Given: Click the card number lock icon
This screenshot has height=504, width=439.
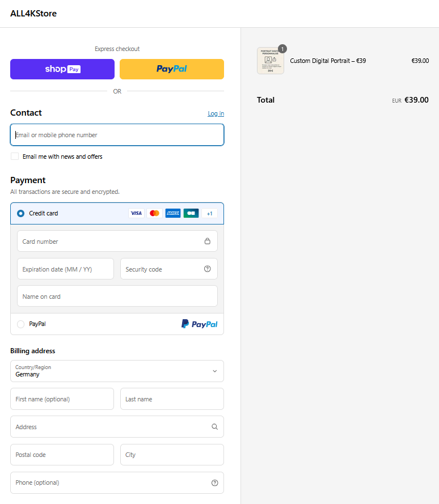Looking at the screenshot, I should point(207,241).
